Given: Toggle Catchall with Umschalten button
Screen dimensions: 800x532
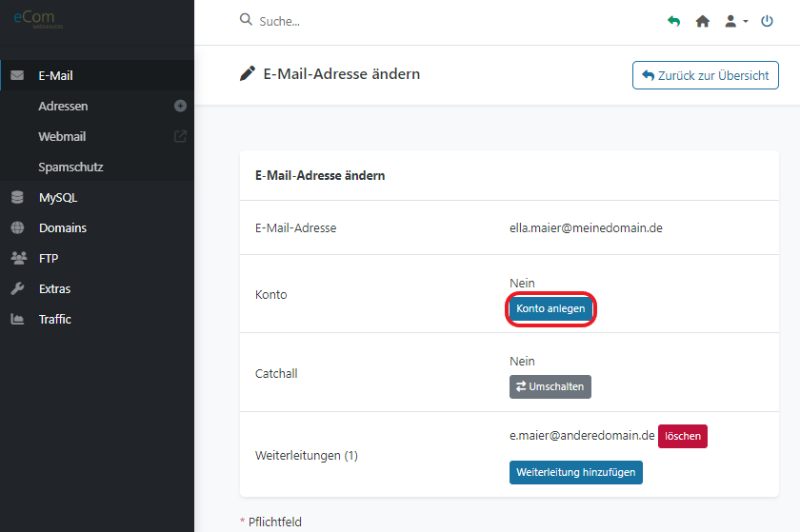Looking at the screenshot, I should pyautogui.click(x=550, y=386).
